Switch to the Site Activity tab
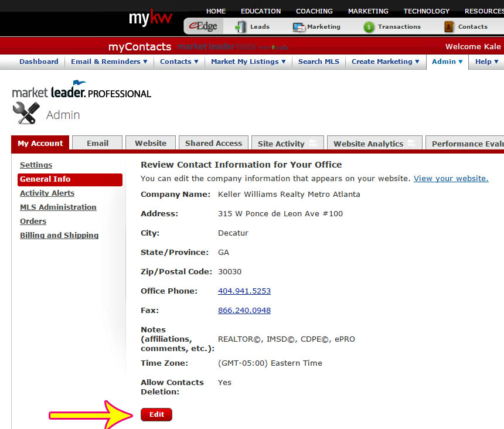504x429 pixels. click(288, 143)
